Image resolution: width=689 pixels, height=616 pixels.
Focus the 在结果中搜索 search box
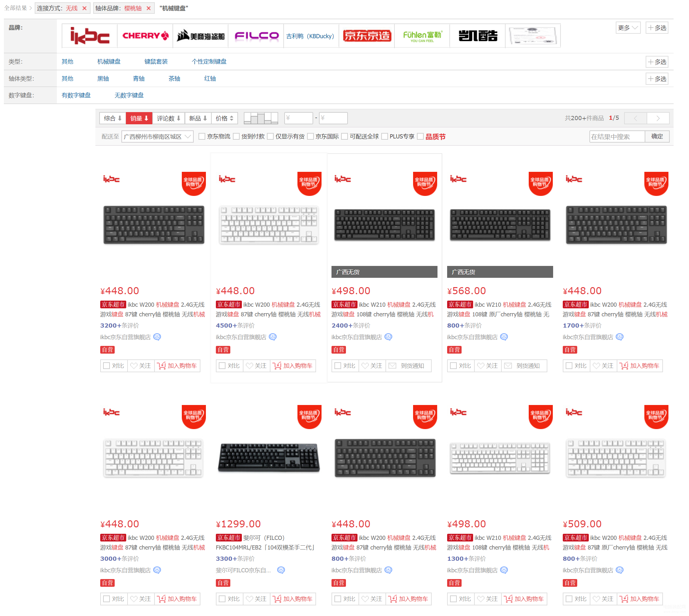click(x=617, y=136)
